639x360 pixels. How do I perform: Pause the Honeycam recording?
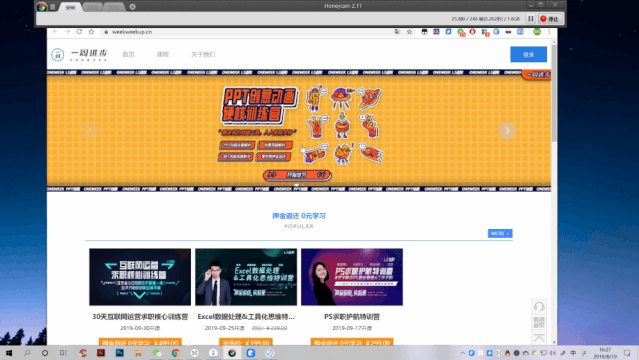[x=531, y=19]
